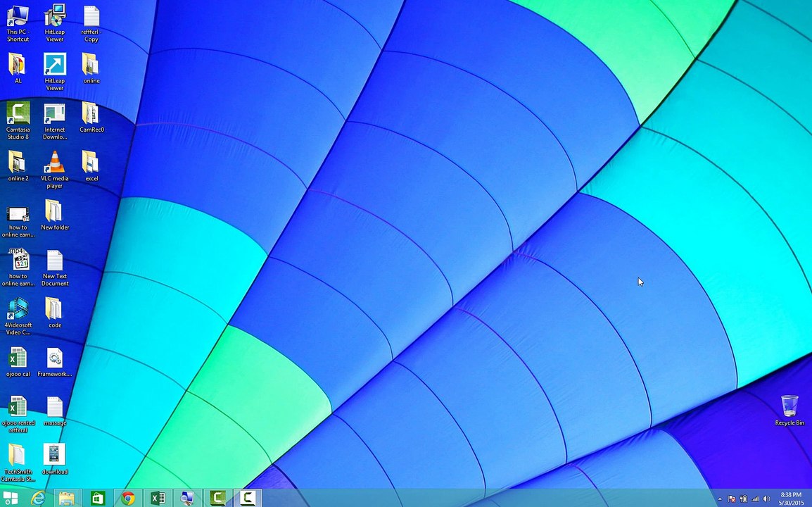Select the 4Videosoft Video Converter shortcut
Screen dimensions: 812x507
click(x=18, y=309)
